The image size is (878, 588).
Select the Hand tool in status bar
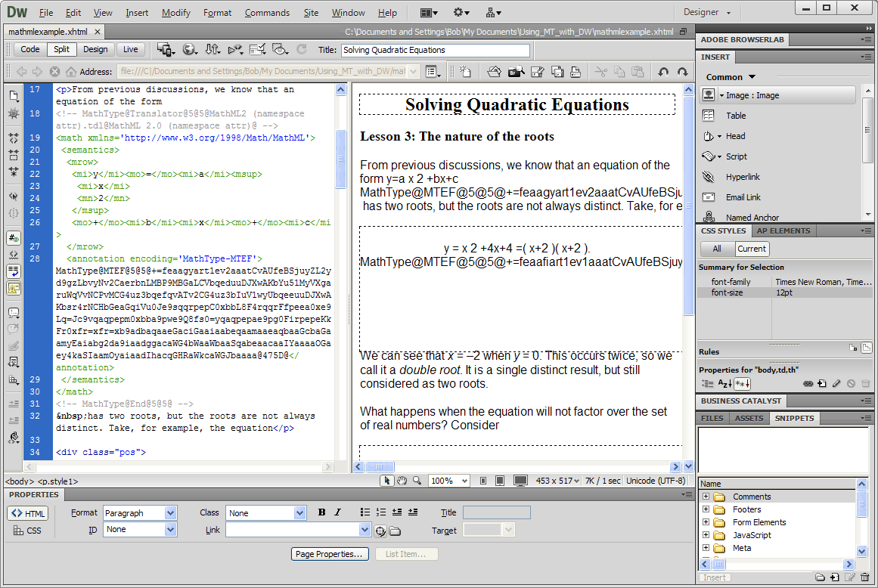402,481
